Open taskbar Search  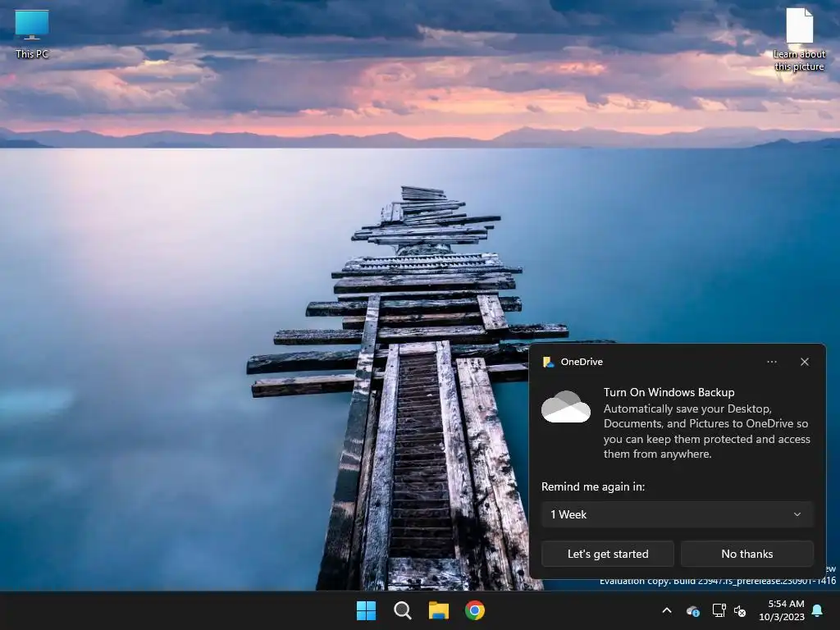tap(402, 610)
